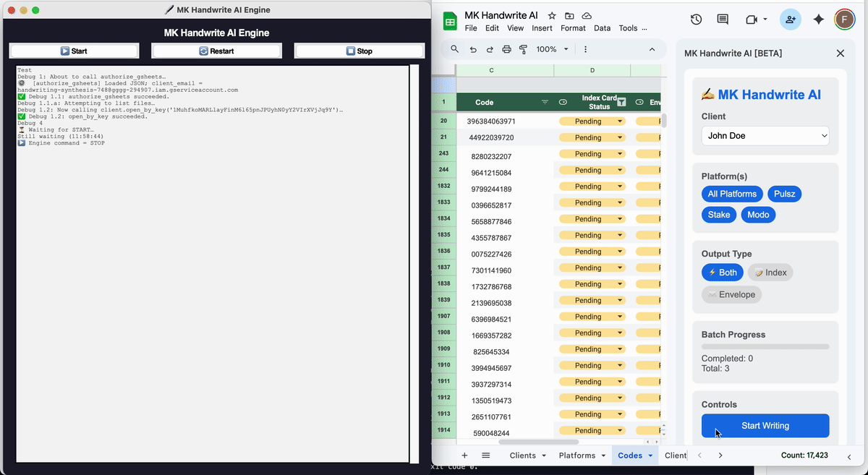
Task: Click the all sheets list icon
Action: (x=486, y=455)
